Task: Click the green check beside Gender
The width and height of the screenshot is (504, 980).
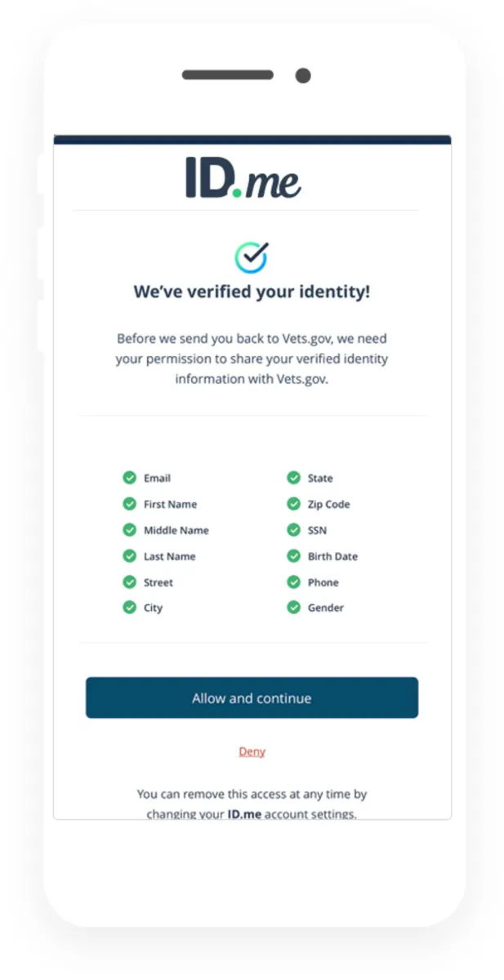Action: coord(293,608)
